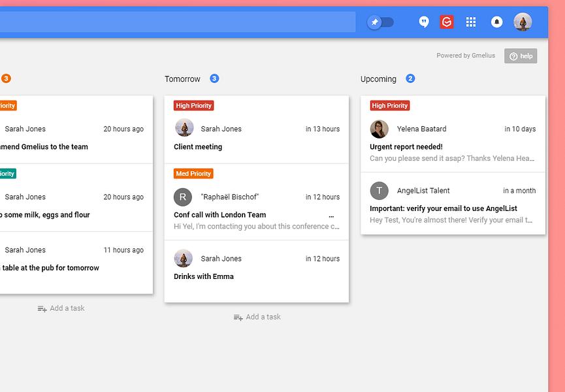Open Powered by Gmelius link

click(x=466, y=56)
